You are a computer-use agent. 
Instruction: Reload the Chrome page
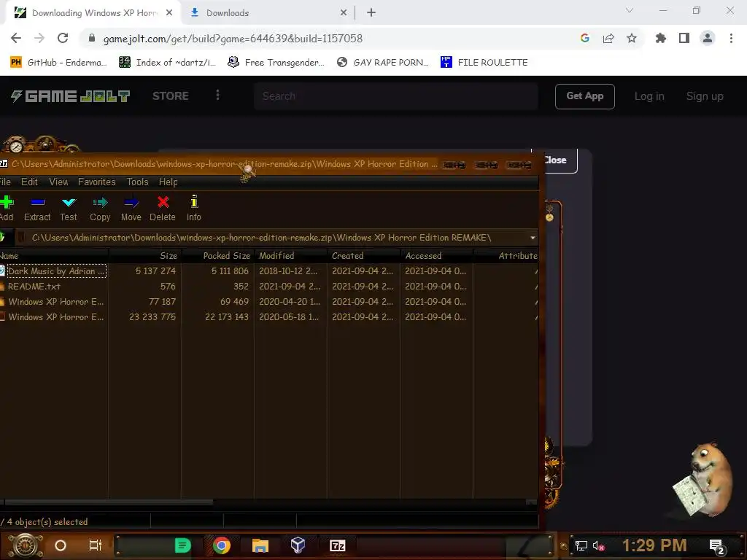(63, 38)
